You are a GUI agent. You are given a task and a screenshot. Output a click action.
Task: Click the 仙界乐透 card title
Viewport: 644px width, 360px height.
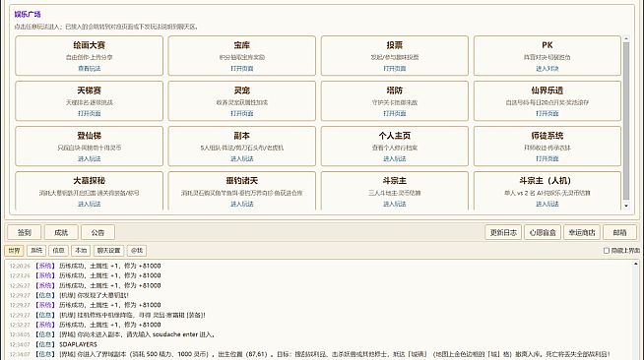[x=547, y=90]
